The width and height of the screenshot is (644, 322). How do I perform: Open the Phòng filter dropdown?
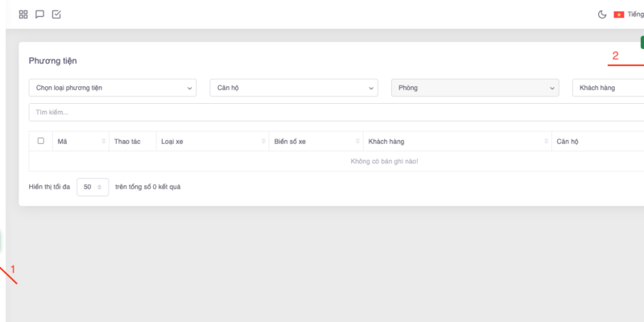point(474,88)
